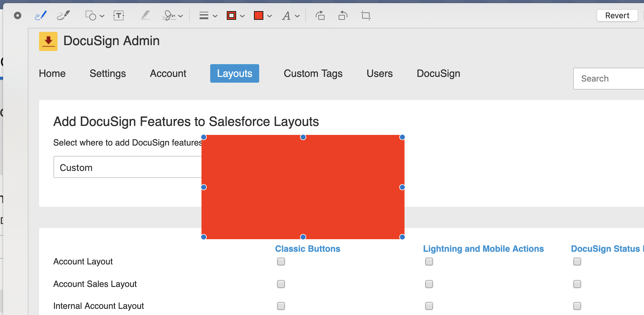Select the Highlight marker tool
Image resolution: width=644 pixels, height=315 pixels.
pyautogui.click(x=145, y=15)
